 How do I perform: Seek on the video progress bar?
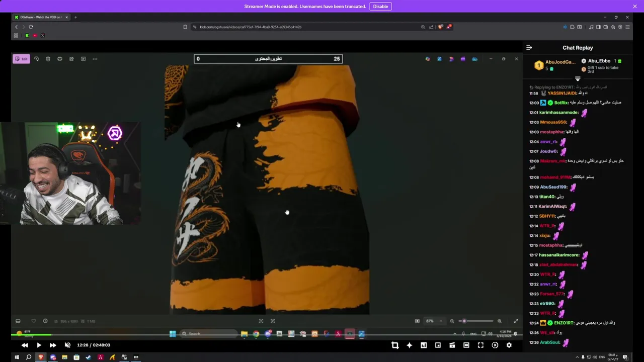(267, 335)
